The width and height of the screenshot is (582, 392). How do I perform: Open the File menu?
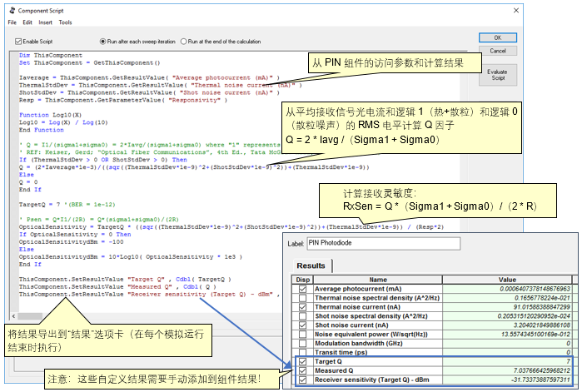coord(12,22)
